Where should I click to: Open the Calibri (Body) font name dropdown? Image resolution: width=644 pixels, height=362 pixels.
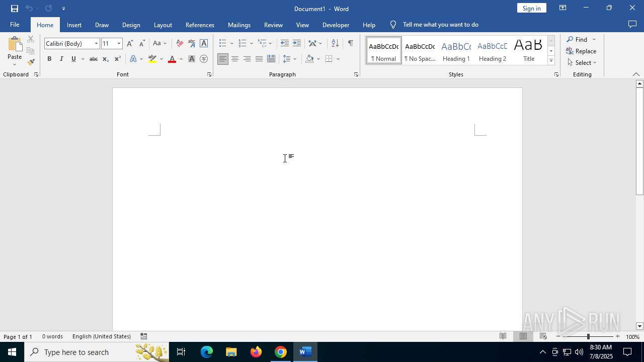(96, 43)
